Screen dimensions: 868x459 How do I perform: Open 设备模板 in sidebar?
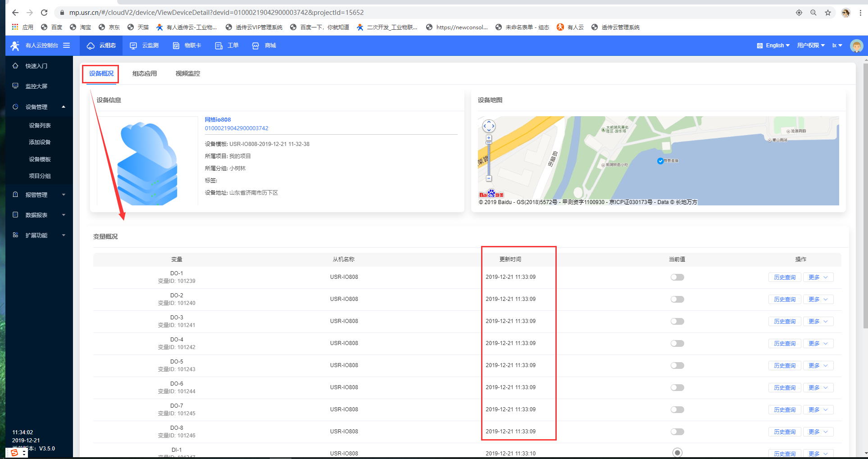pyautogui.click(x=40, y=159)
